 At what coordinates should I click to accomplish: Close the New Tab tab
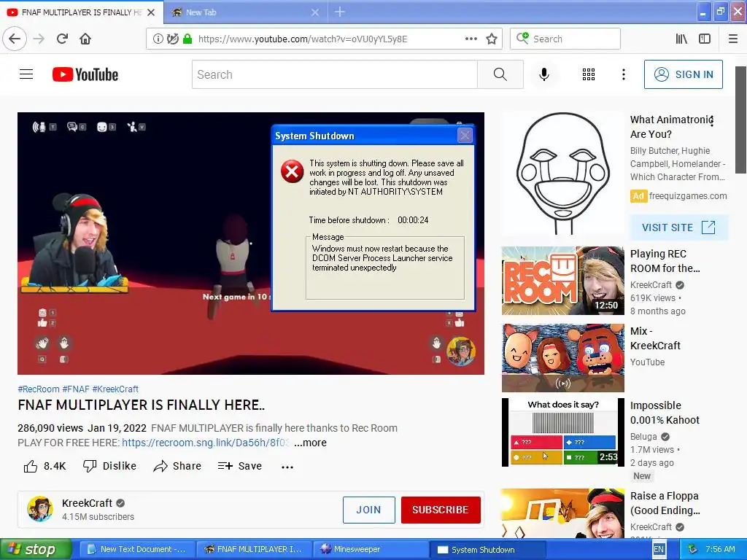315,12
